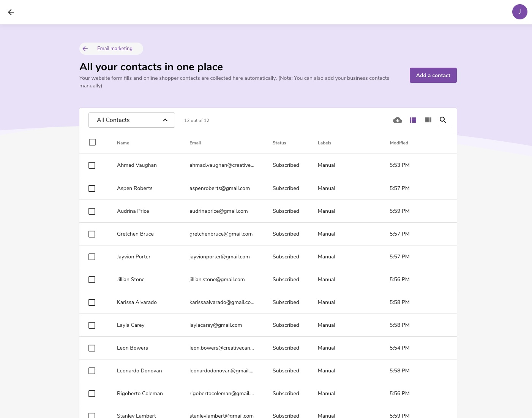This screenshot has width=532, height=418.
Task: Click email audrinaprice@gmail.com
Action: [218, 211]
